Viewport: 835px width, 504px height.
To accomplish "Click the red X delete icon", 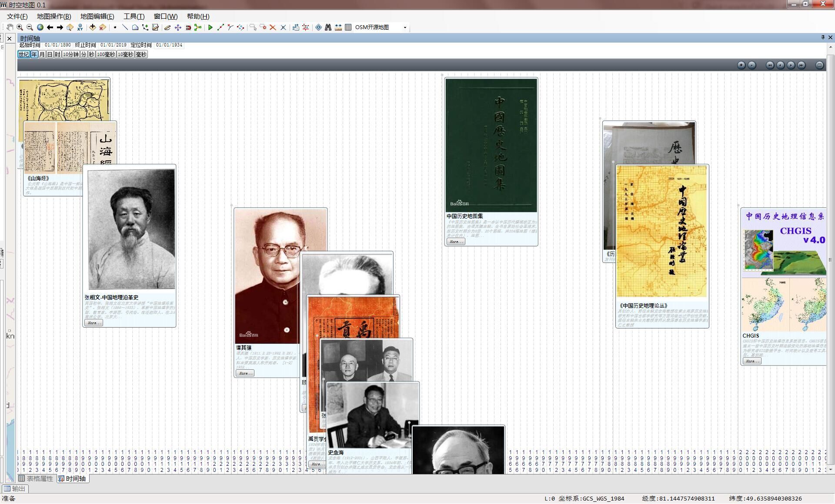I will (273, 27).
